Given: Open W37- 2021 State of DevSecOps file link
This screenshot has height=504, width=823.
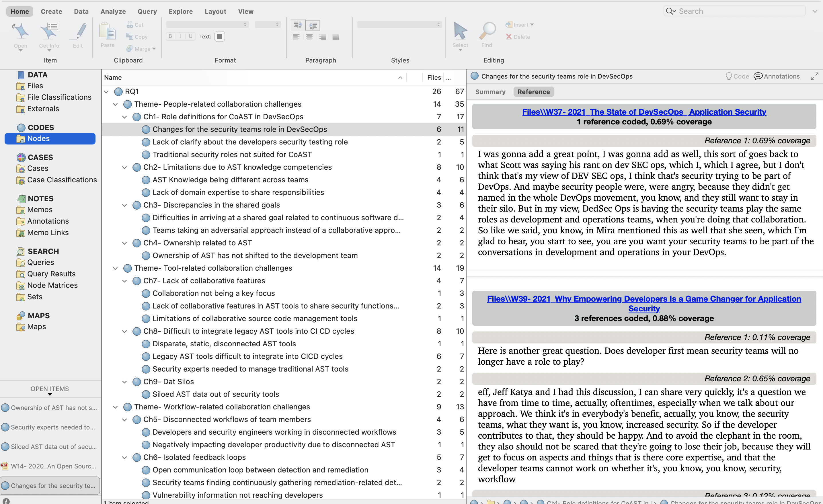Looking at the screenshot, I should (x=644, y=112).
